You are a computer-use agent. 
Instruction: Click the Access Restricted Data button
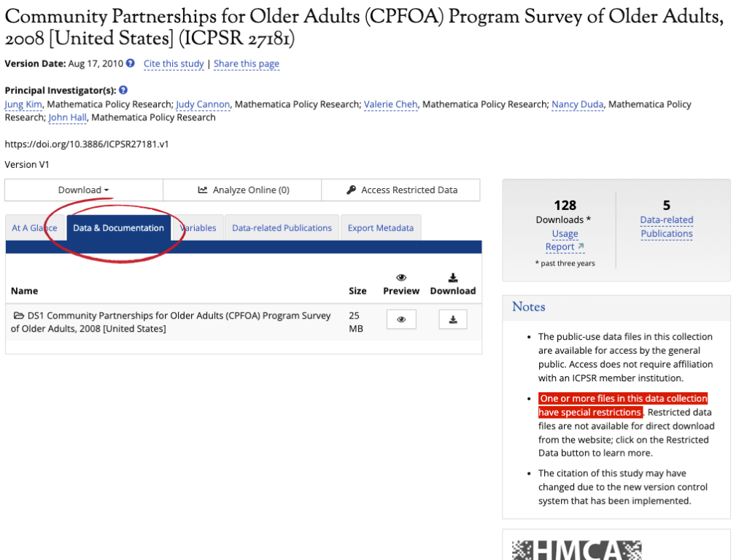(401, 190)
